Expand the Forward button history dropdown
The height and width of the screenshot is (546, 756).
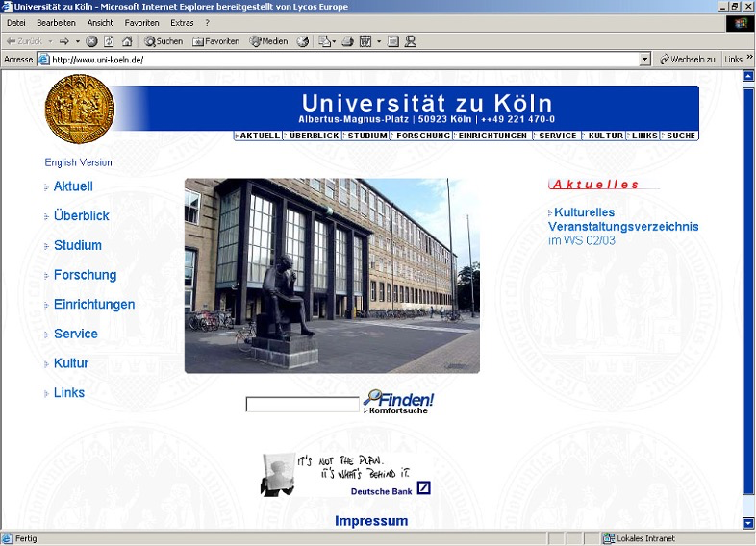tap(77, 41)
